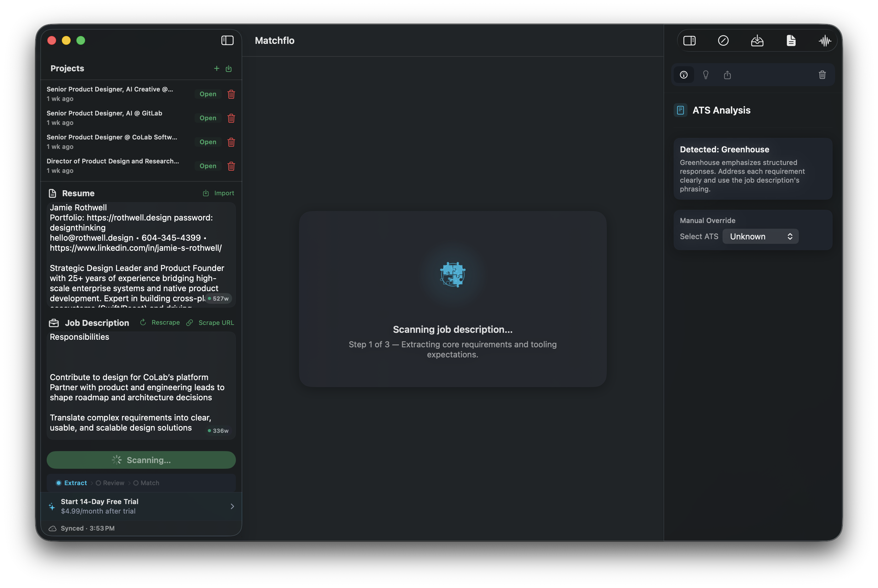Add a new project with plus icon
The height and width of the screenshot is (588, 878).
(216, 69)
